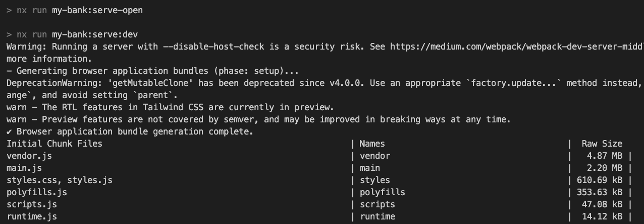Click the Raw Size column header

[602, 144]
